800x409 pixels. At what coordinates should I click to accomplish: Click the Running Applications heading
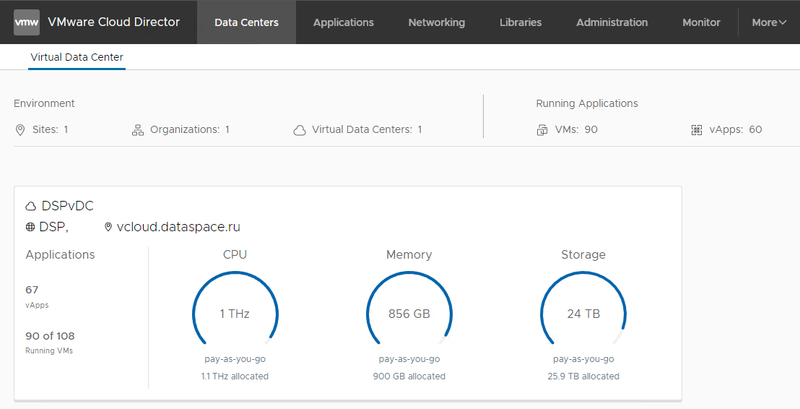pos(587,103)
